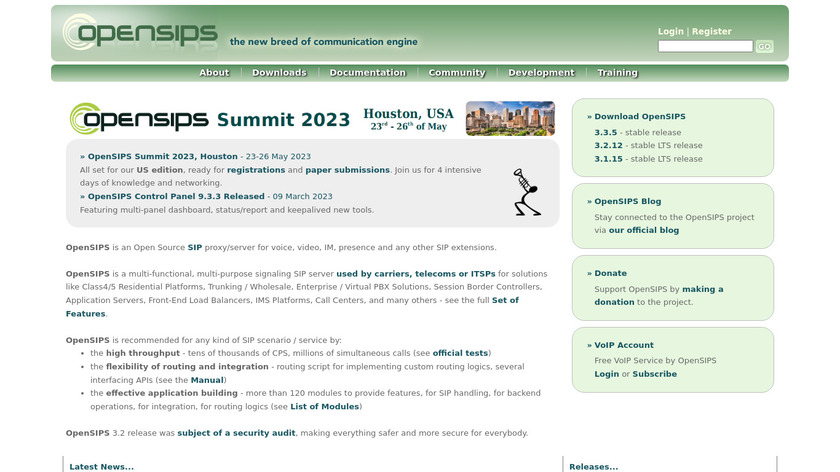Viewport: 840px width, 472px height.
Task: Follow the official tests link
Action: 460,353
